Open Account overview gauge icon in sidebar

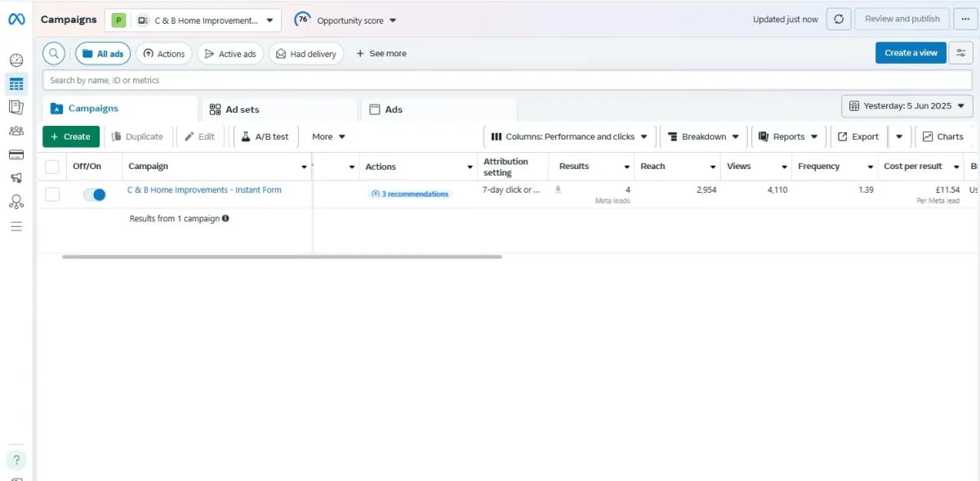pos(16,60)
